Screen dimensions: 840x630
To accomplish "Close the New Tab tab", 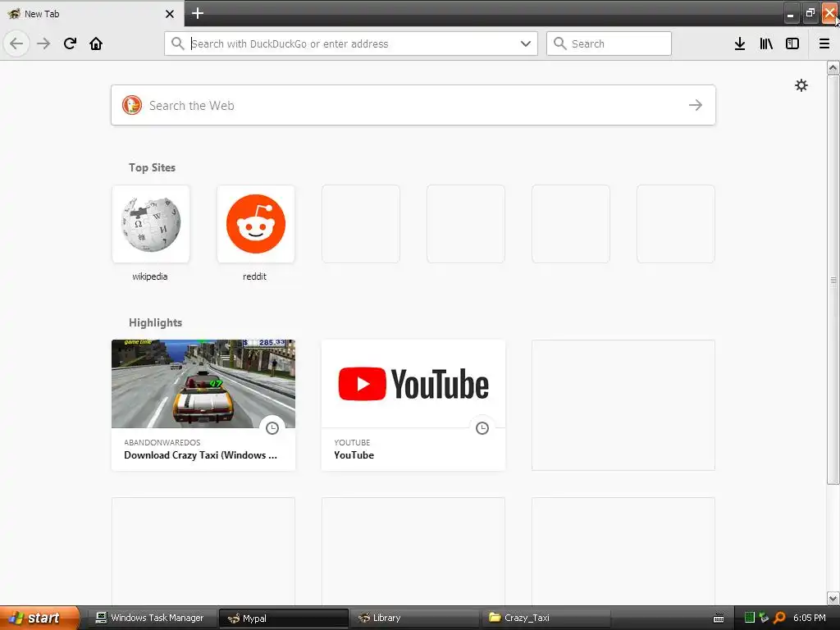I will [170, 14].
